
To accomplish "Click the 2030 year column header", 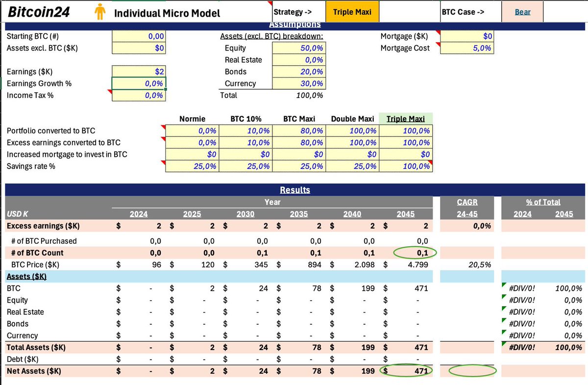I will click(x=245, y=214).
